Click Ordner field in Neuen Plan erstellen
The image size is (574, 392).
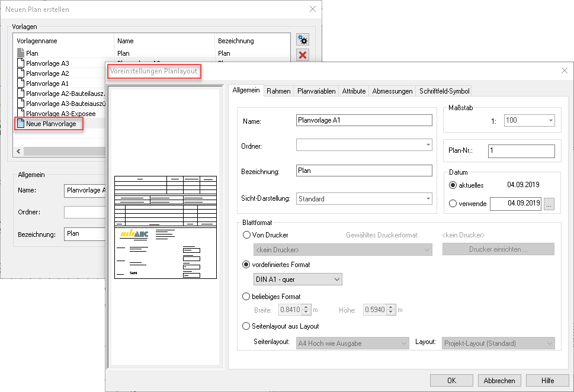[x=85, y=213]
